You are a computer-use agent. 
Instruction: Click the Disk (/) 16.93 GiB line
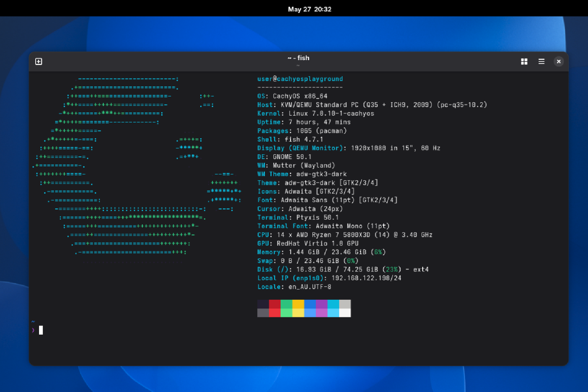343,269
